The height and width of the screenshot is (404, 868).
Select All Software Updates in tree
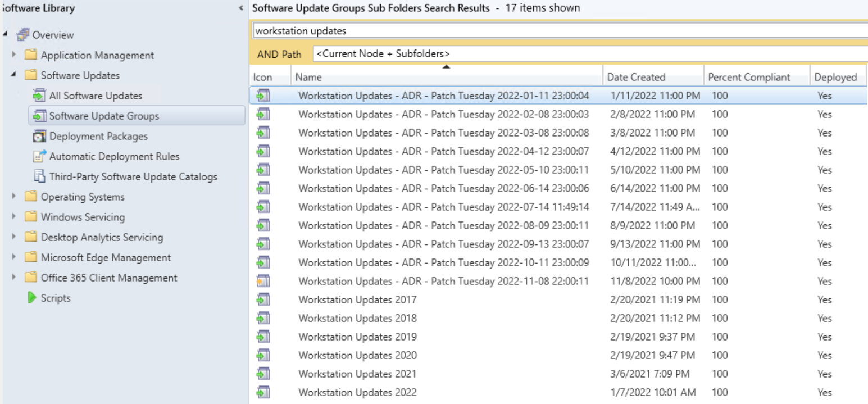[x=96, y=96]
